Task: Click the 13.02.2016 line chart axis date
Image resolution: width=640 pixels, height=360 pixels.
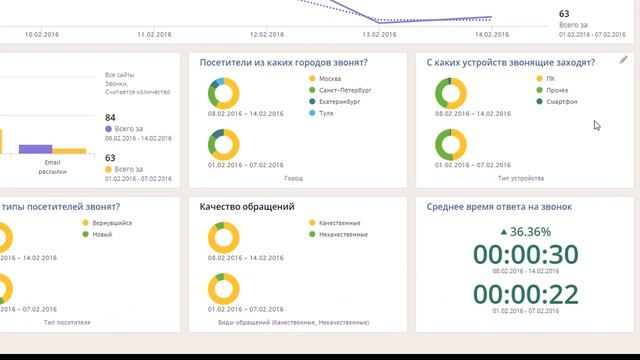Action: pos(379,35)
